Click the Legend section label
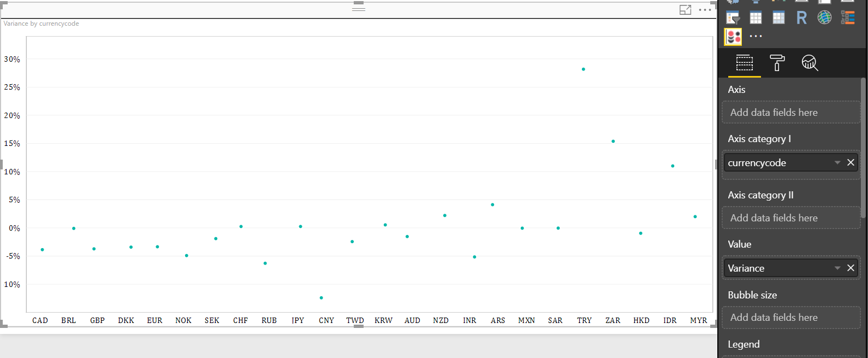 [744, 344]
